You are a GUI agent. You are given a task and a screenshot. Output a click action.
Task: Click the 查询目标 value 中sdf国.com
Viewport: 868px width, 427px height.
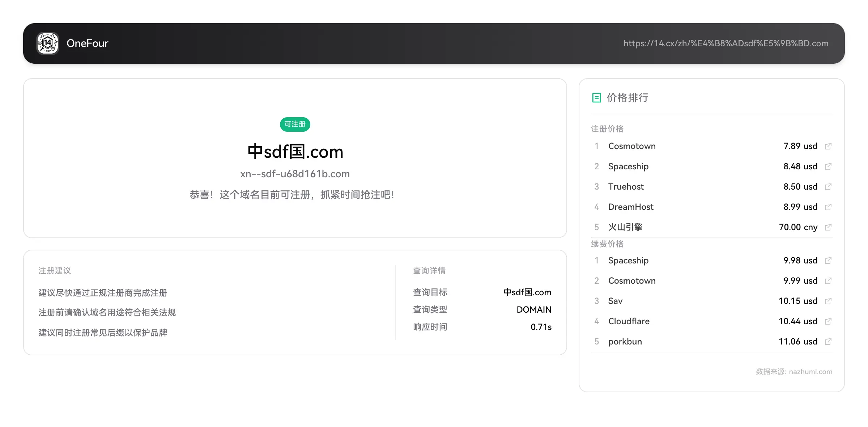[527, 292]
